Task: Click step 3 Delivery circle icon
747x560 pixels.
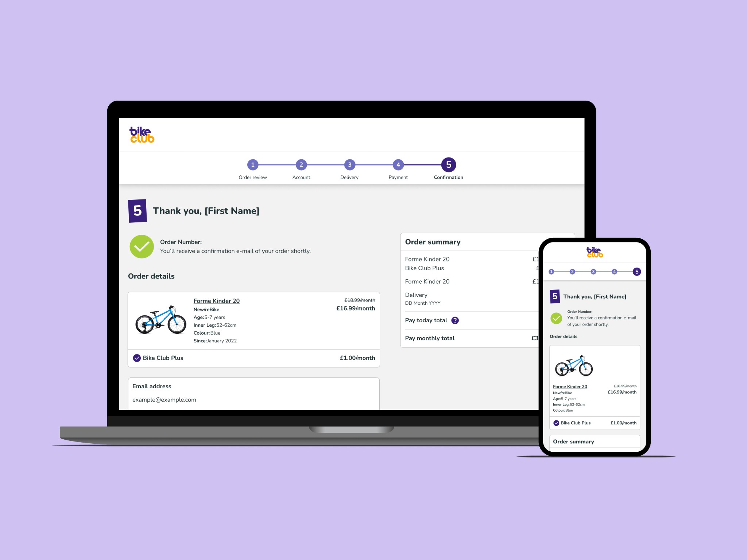Action: pos(349,165)
